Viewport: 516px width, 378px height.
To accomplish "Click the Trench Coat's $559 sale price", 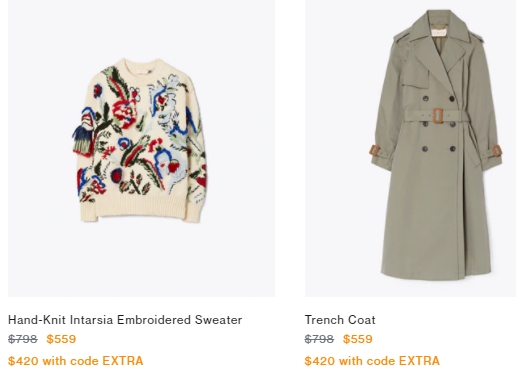I will (358, 339).
